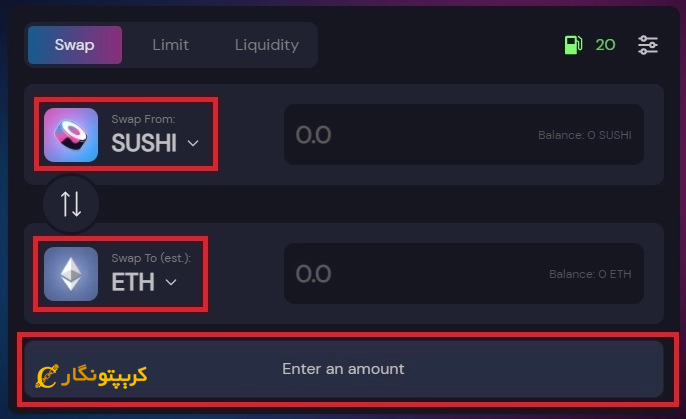Open the Swap To token selector
This screenshot has height=419, width=686.
[x=121, y=274]
